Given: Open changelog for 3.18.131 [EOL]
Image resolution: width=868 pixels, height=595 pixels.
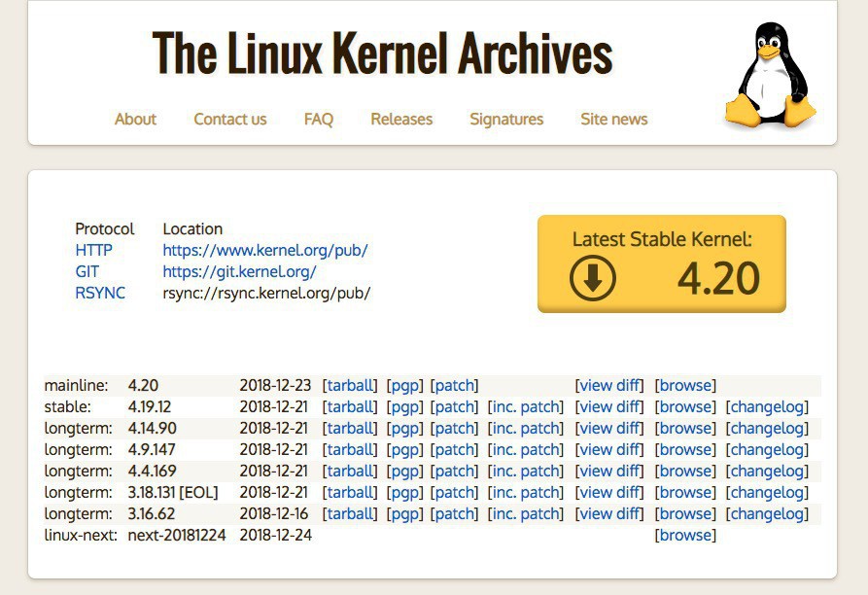Looking at the screenshot, I should (x=767, y=493).
